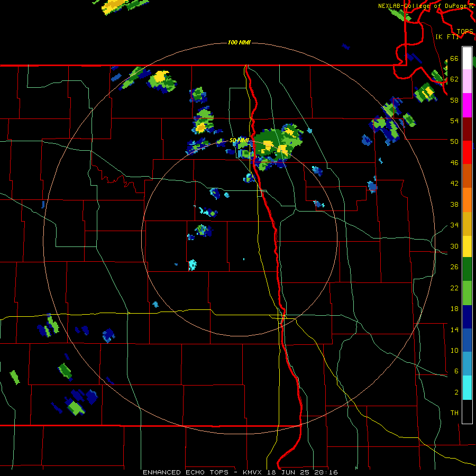
Task: Click the magenta 58 kft legend swatch
Action: (x=467, y=105)
